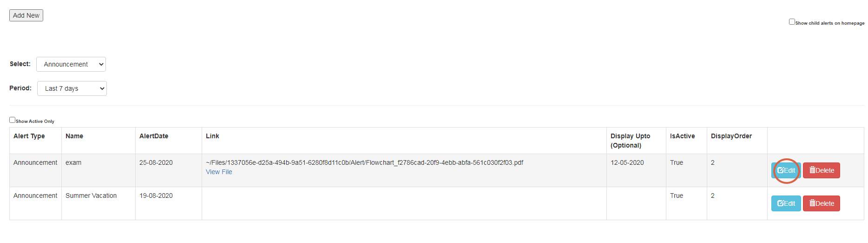The image size is (868, 243).
Task: Click the Display Upto column header
Action: [630, 141]
